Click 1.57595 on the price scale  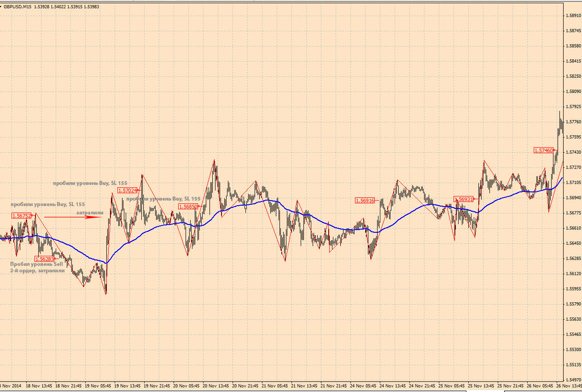[x=572, y=137]
